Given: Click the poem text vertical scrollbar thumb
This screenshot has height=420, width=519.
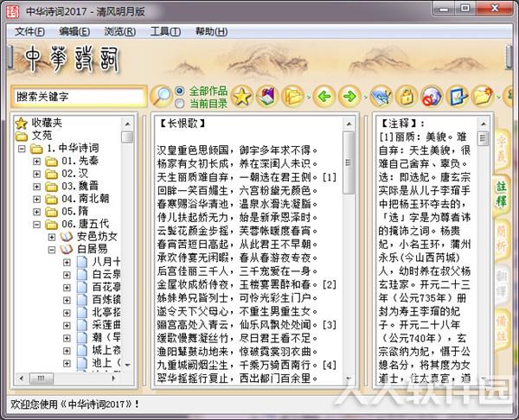Looking at the screenshot, I should pyautogui.click(x=349, y=162).
